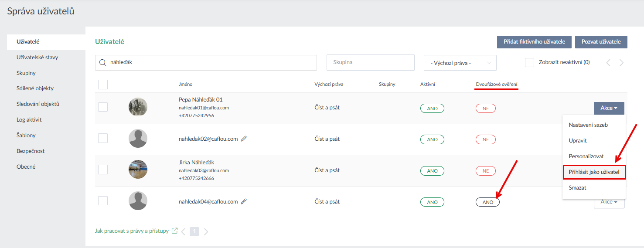The image size is (644, 248).
Task: Click next page chevron in bottom pagination
Action: (x=206, y=232)
